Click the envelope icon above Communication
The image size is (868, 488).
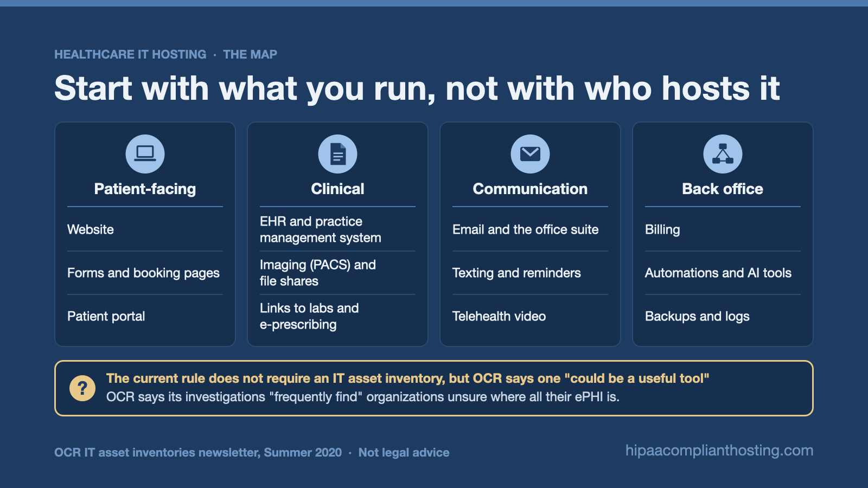[530, 154]
